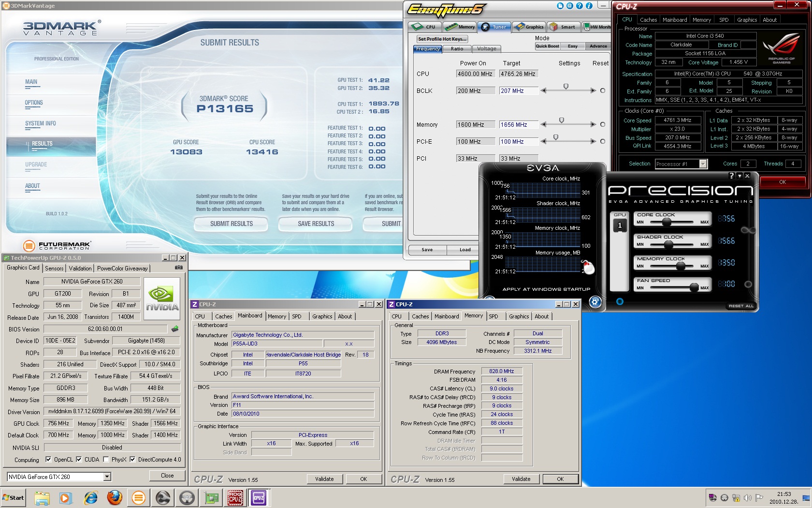Click blue ring indicator in Precision bottom-left
The width and height of the screenshot is (812, 508).
click(x=620, y=301)
